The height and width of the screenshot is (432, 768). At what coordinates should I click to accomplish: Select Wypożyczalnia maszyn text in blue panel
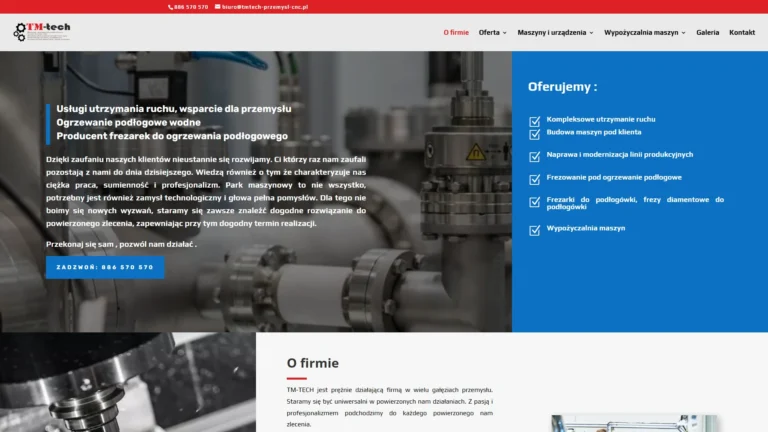coord(586,228)
